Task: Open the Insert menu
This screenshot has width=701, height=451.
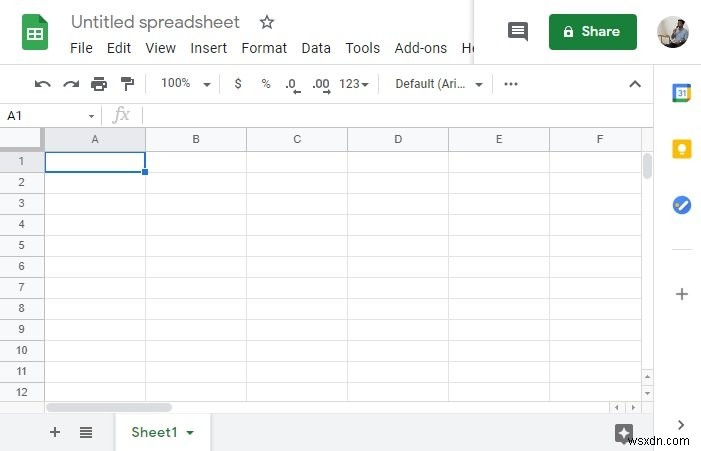Action: tap(208, 48)
